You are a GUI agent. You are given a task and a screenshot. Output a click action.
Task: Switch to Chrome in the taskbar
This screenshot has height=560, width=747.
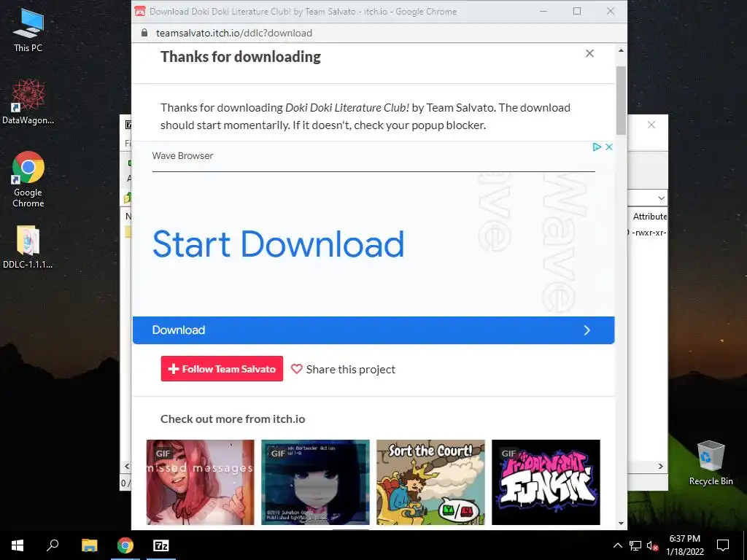pyautogui.click(x=125, y=545)
